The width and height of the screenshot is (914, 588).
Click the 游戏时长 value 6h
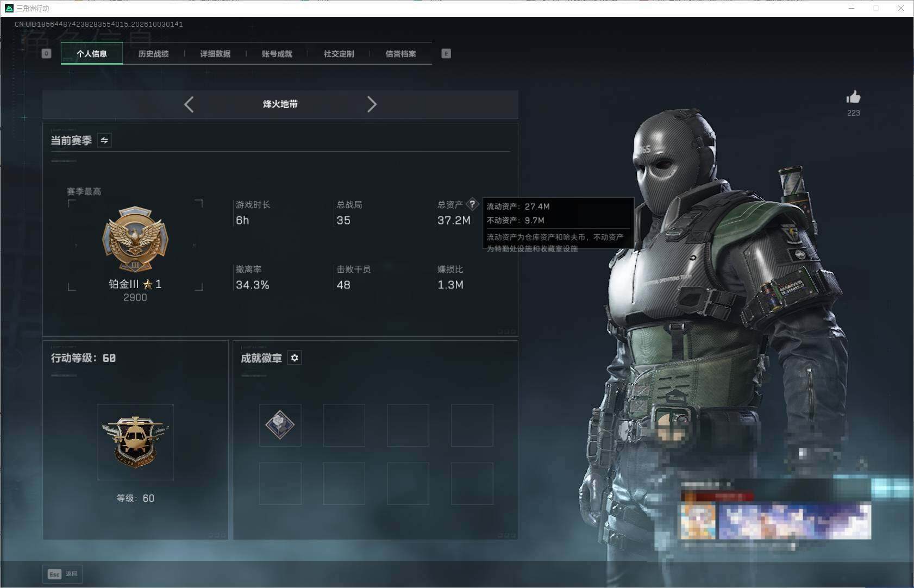(x=242, y=220)
